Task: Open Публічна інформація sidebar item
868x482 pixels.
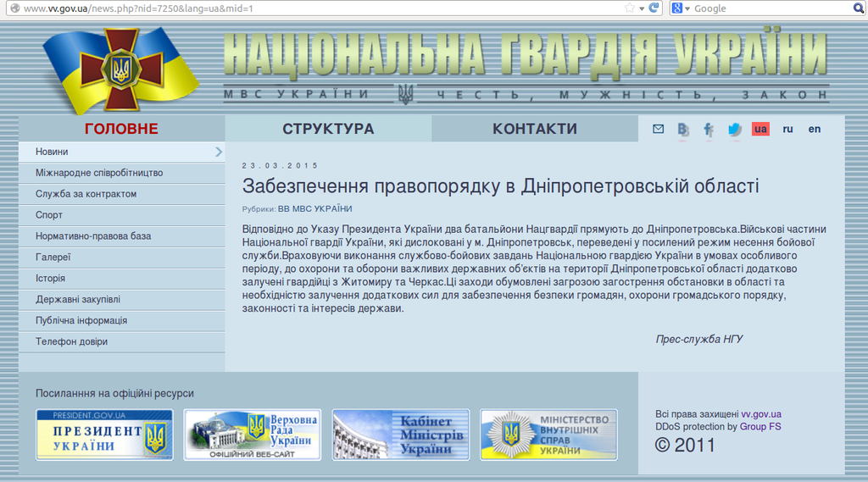Action: [122, 320]
